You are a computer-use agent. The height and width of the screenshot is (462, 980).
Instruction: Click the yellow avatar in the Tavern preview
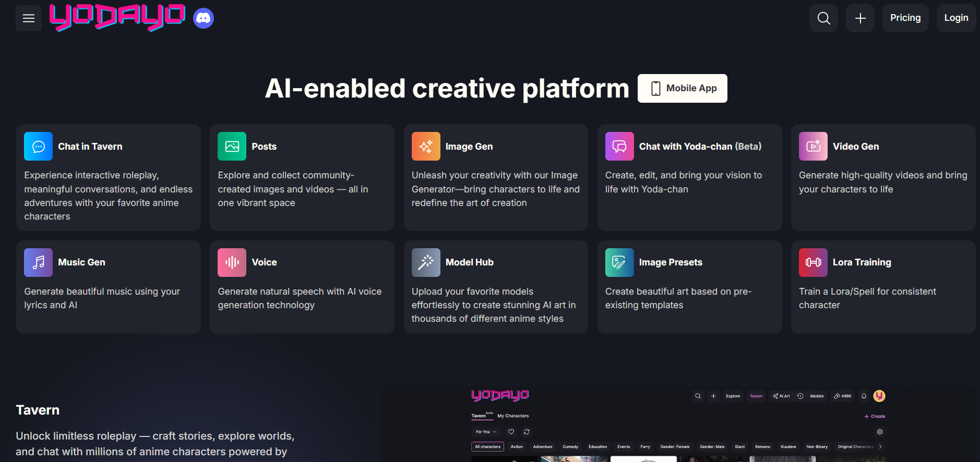pyautogui.click(x=879, y=396)
